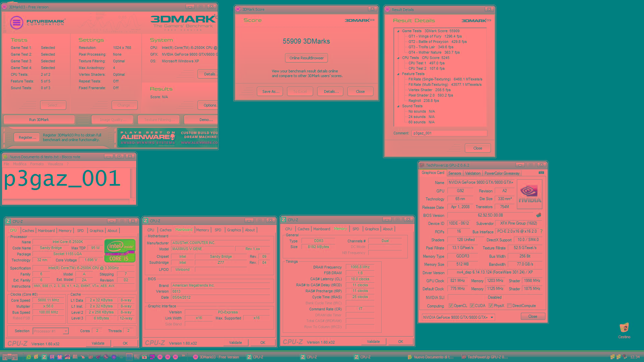
Task: Open the GPU selection dropdown in GPU-Z
Action: (x=458, y=317)
